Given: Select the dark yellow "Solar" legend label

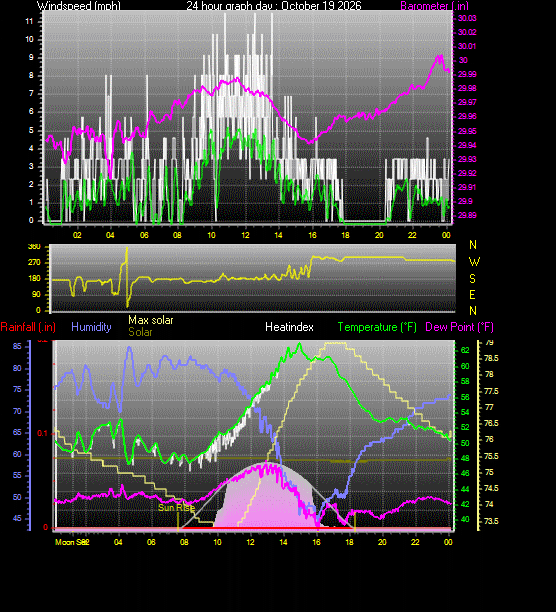Looking at the screenshot, I should 140,332.
